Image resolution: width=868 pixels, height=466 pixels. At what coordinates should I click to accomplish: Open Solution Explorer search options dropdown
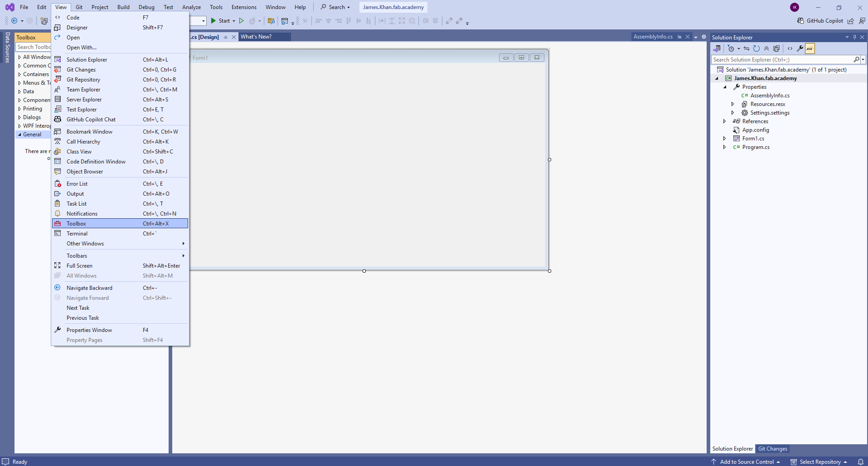click(863, 60)
